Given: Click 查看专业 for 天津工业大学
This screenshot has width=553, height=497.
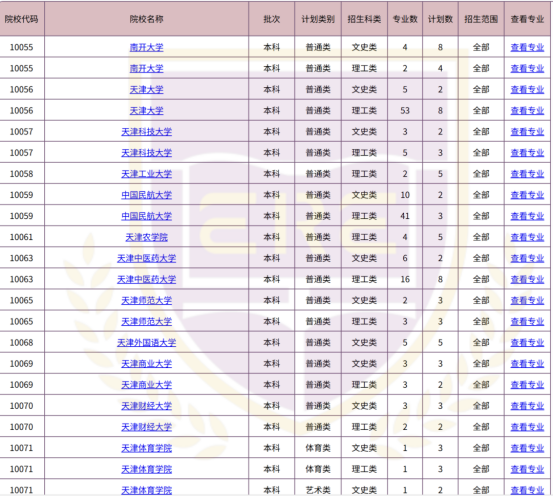Looking at the screenshot, I should (x=527, y=174).
